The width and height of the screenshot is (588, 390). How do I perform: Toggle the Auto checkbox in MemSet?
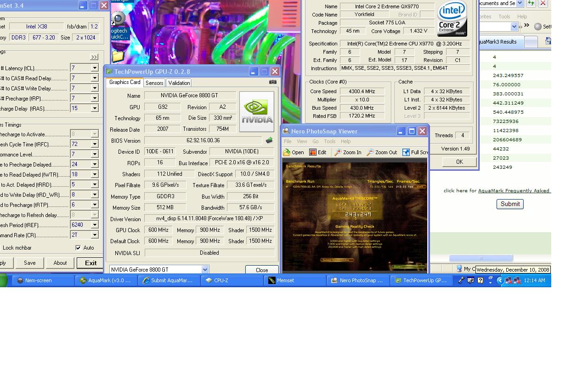[78, 248]
